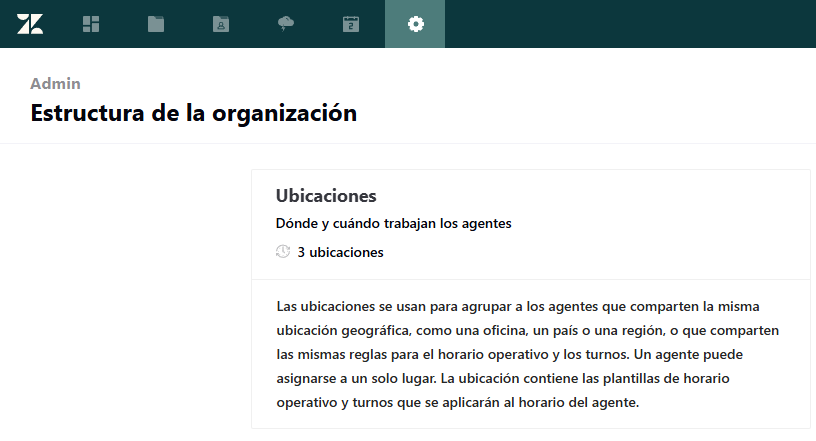The width and height of the screenshot is (816, 441).
Task: Click the clock icon beside 3 ubicaciones
Action: [283, 252]
